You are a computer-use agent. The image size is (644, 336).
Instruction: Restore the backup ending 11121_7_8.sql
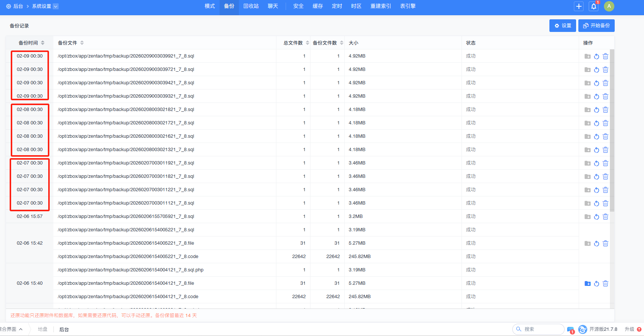coord(597,203)
